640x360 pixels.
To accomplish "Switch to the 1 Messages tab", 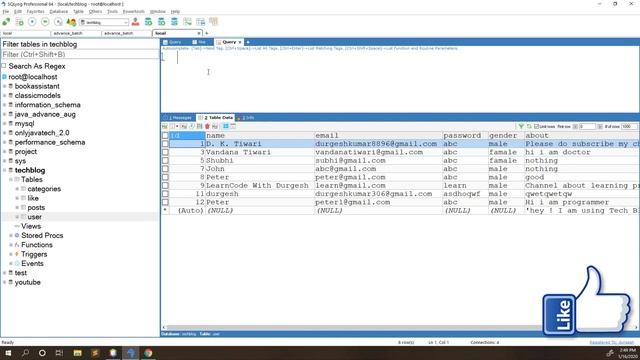I will [179, 118].
